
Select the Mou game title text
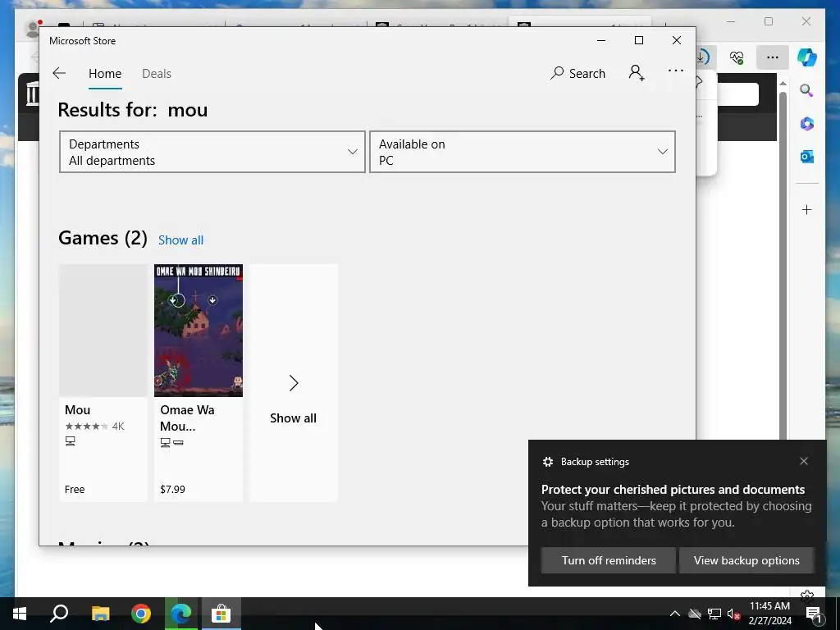click(x=78, y=410)
